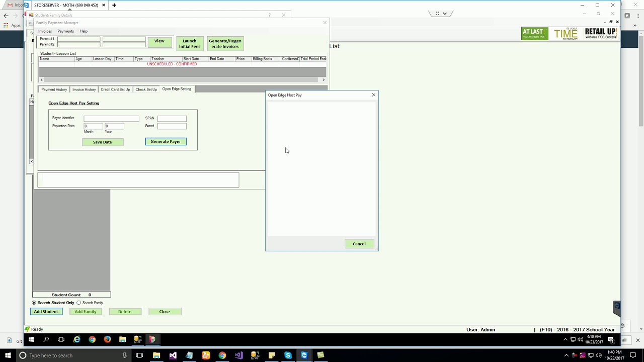Open TeamViewer taskbar icon
The width and height of the screenshot is (644, 362).
pos(304,355)
